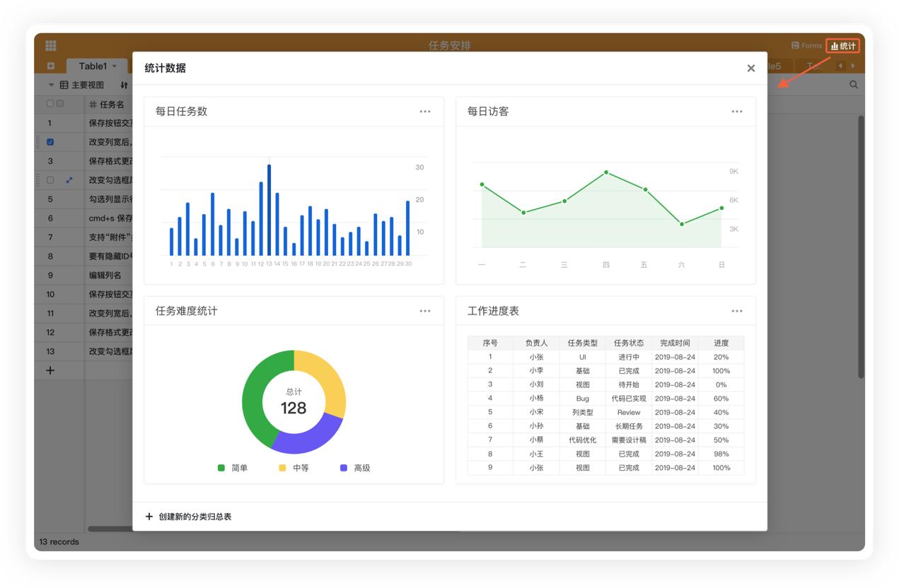Open the 每日任务数 card options menu

click(425, 112)
